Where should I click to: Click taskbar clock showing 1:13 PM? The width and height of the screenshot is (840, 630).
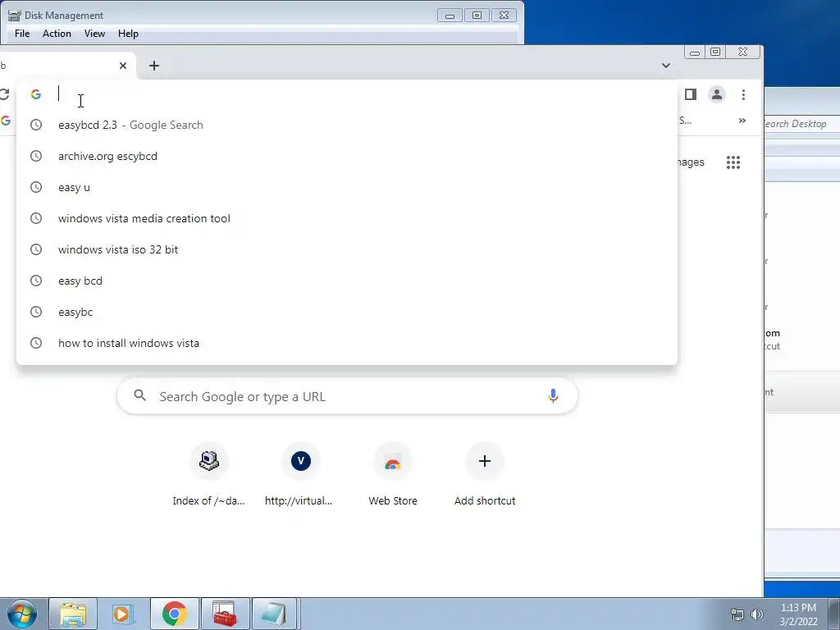pyautogui.click(x=798, y=614)
